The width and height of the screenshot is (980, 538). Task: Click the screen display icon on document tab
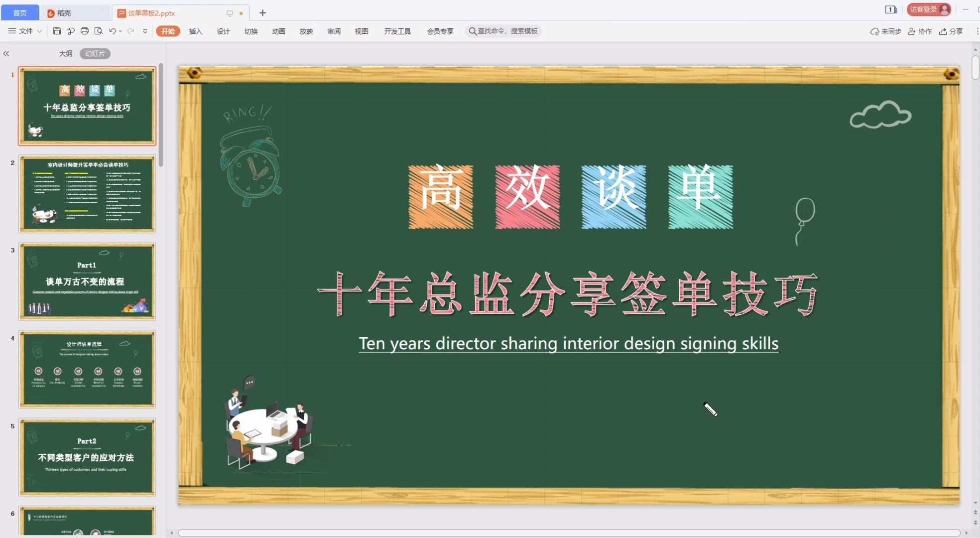230,13
